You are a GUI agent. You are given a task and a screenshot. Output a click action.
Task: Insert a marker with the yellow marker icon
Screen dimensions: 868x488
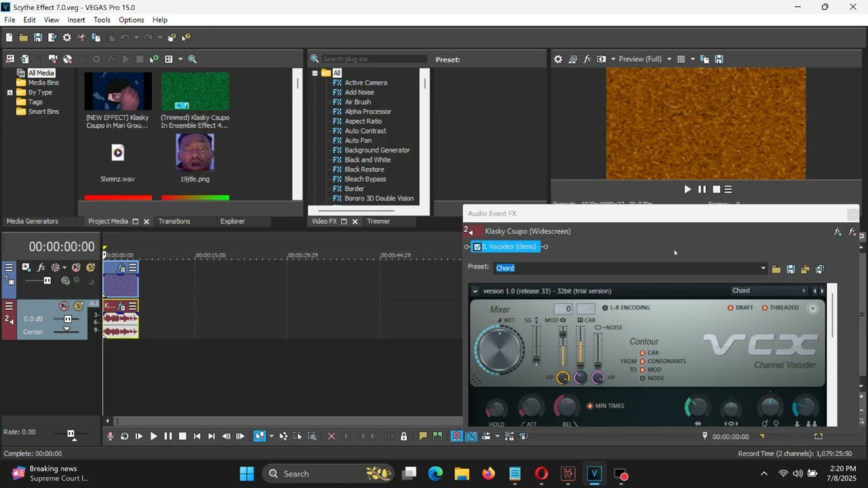(423, 436)
